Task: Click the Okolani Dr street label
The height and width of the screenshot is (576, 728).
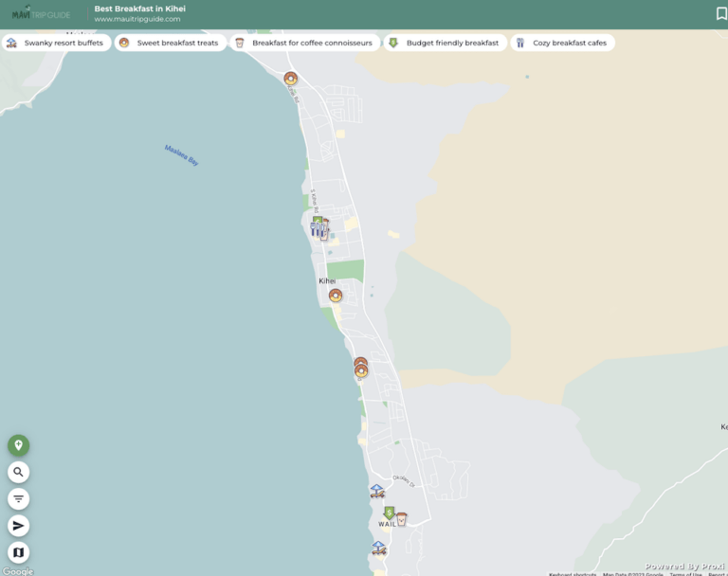Action: [404, 481]
